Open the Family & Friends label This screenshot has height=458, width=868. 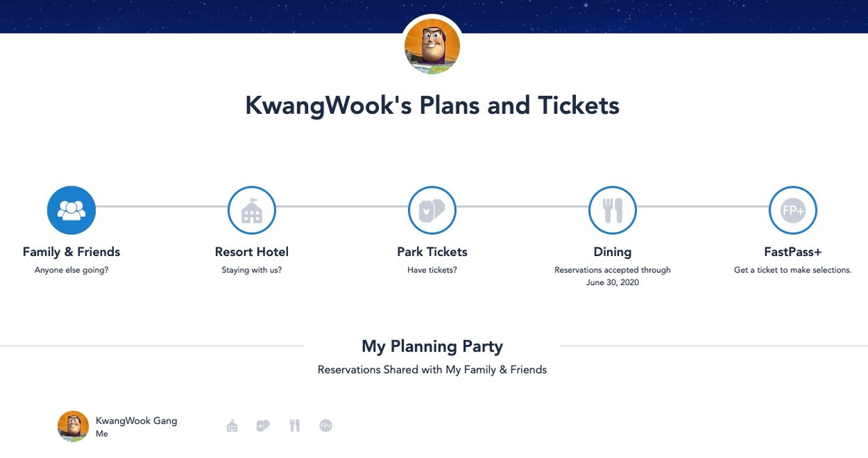71,252
